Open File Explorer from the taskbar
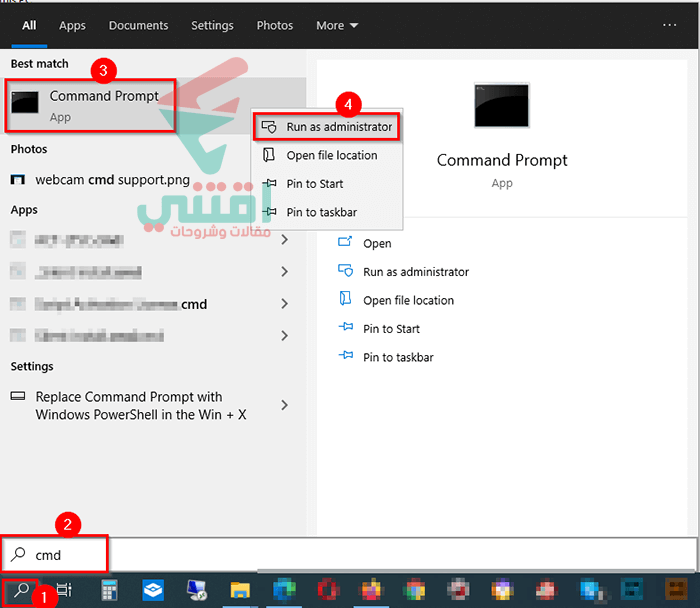This screenshot has height=608, width=700. coord(240,590)
